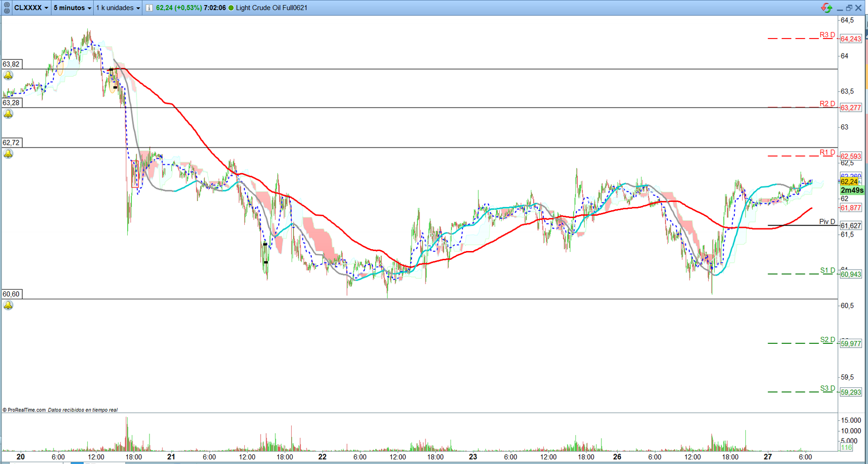Click the alert bell under 63,28
868x464 pixels.
[8, 114]
